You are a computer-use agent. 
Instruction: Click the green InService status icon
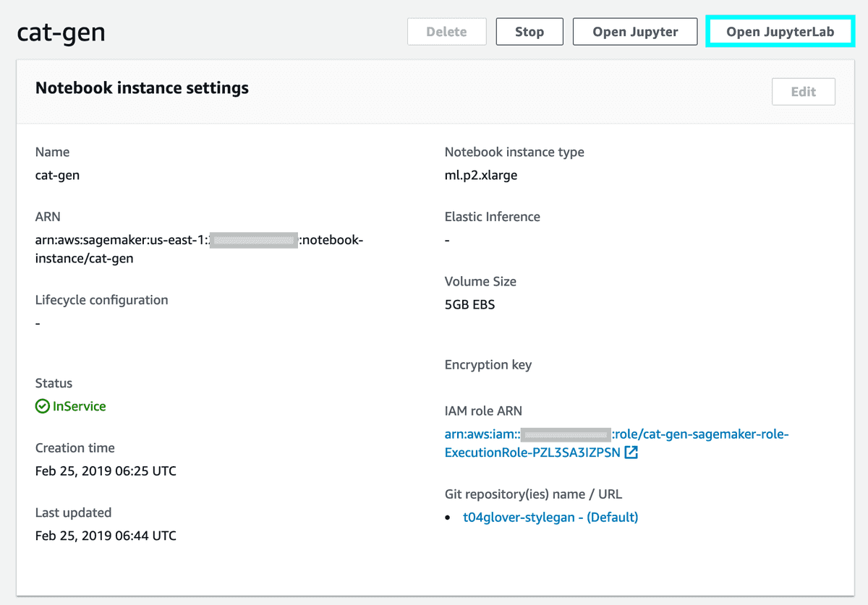(x=42, y=406)
